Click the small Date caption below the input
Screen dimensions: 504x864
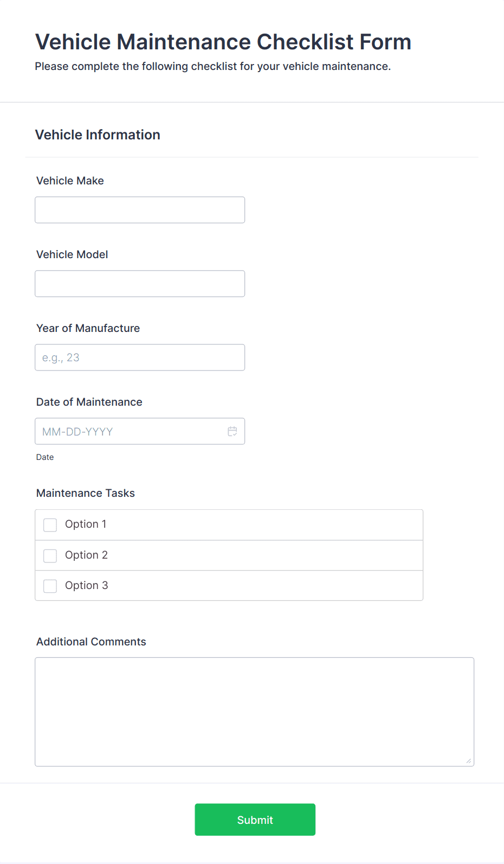point(44,457)
